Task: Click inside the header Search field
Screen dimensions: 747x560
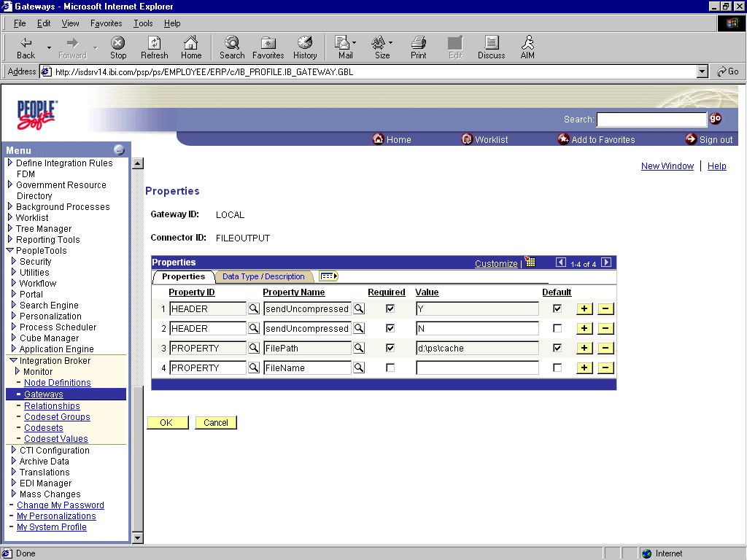Action: point(651,119)
